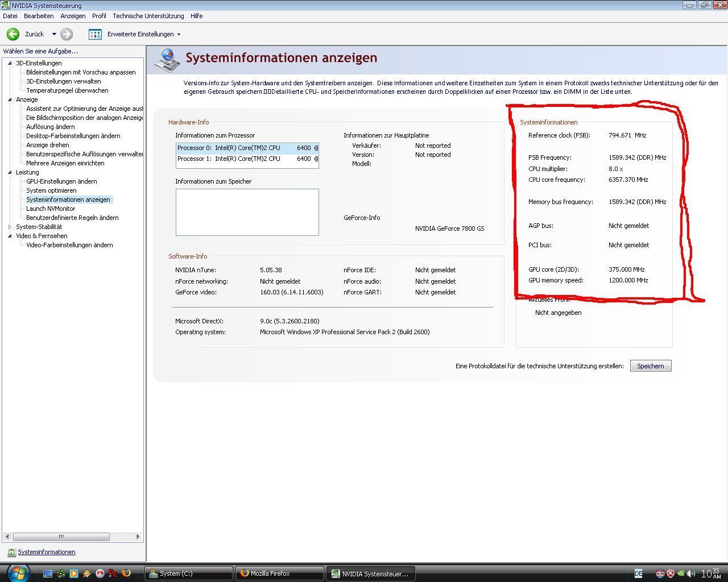
Task: Click the media player quick launch icon
Action: click(74, 573)
